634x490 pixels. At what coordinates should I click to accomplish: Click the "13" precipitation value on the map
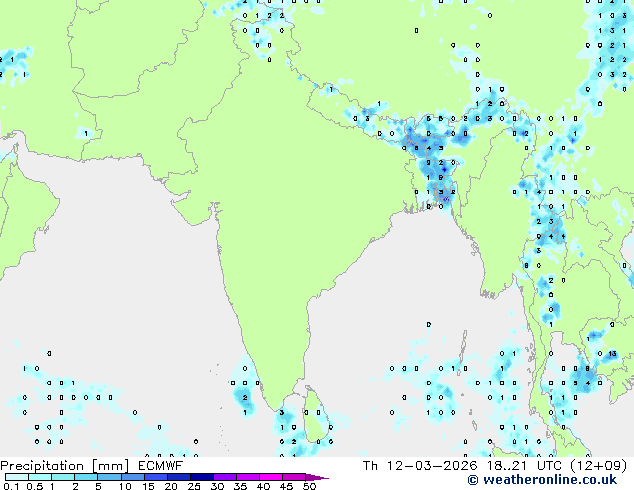coord(612,354)
